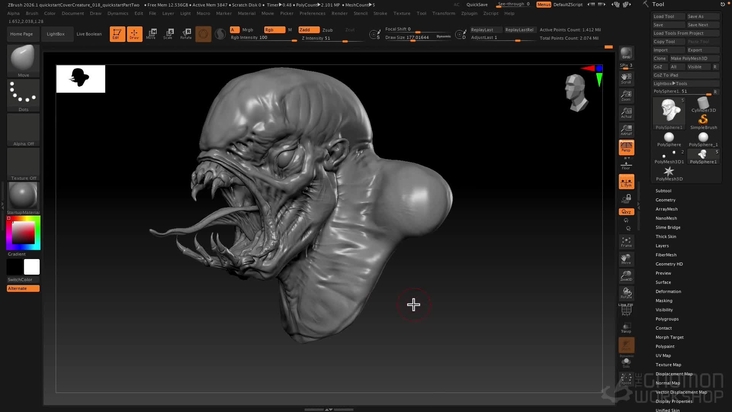Adjust the Z Intensity slider
The width and height of the screenshot is (732, 412).
pyautogui.click(x=331, y=38)
